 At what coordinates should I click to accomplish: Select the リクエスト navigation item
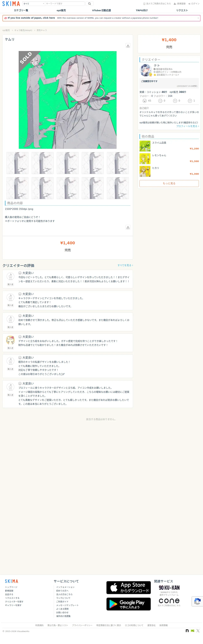182,10
